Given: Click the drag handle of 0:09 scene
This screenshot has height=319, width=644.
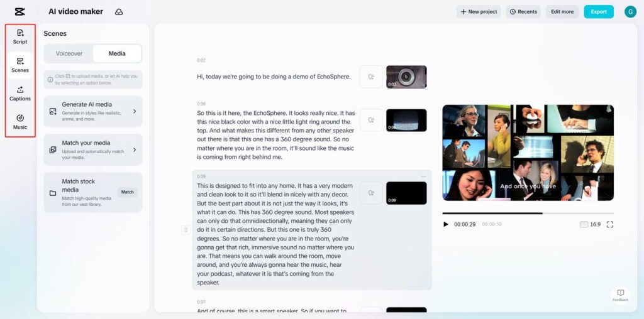Looking at the screenshot, I should tap(186, 230).
